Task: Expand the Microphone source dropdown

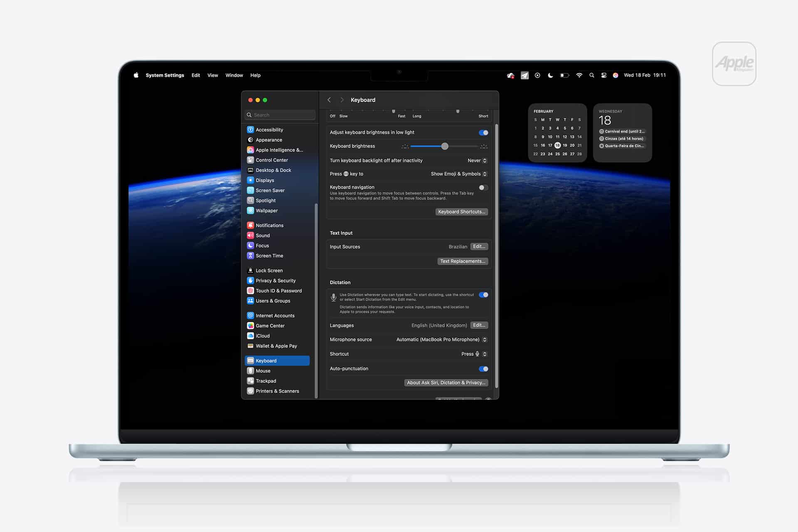Action: (441, 340)
